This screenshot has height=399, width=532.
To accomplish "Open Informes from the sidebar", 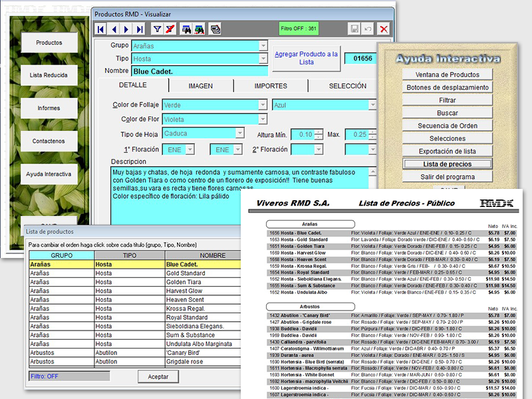I will 49,108.
